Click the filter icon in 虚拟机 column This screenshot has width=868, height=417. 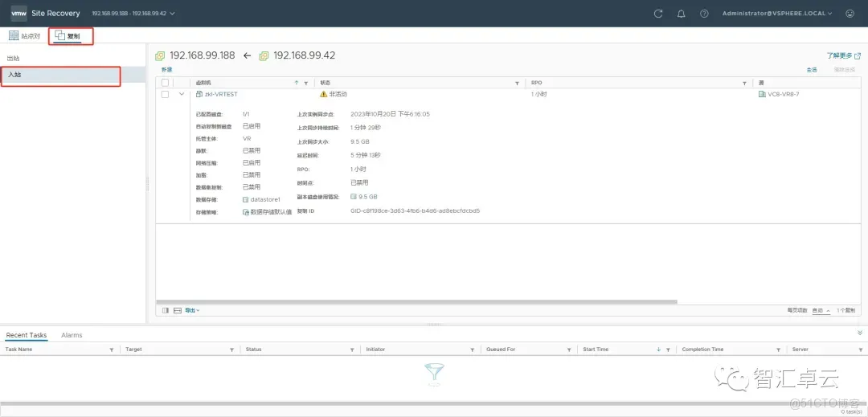pos(306,83)
